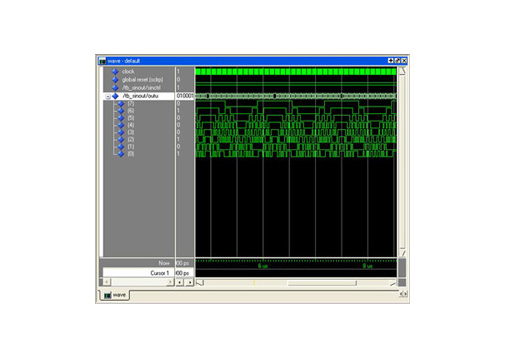Image resolution: width=508 pixels, height=362 pixels.
Task: Select the (6) bit label
Action: 131,111
